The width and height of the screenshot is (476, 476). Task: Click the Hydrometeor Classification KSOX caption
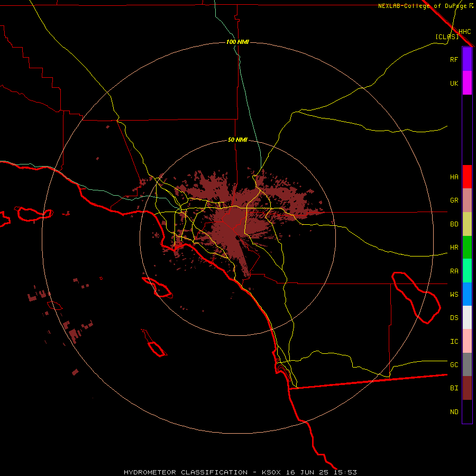240,472
